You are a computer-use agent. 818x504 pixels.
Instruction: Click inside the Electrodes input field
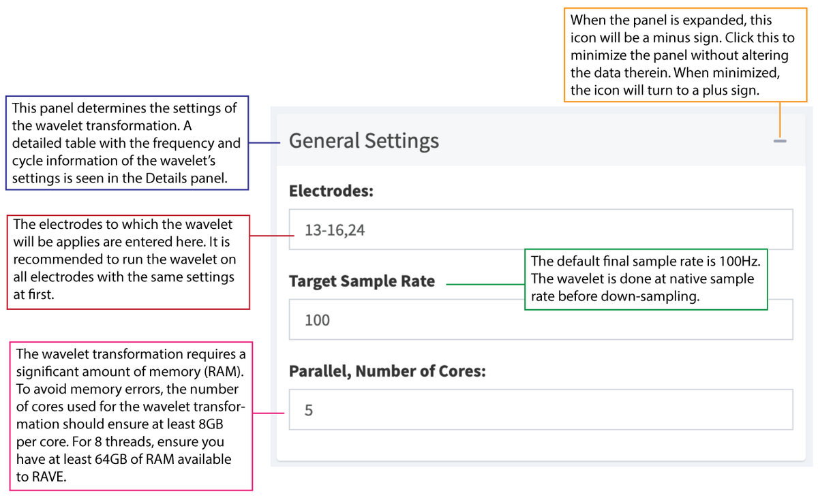click(x=541, y=230)
